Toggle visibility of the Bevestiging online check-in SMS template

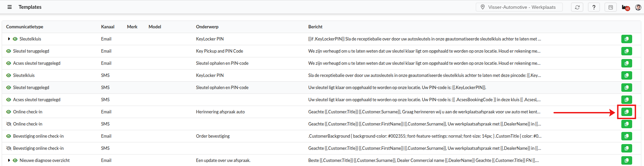[x=9, y=148]
